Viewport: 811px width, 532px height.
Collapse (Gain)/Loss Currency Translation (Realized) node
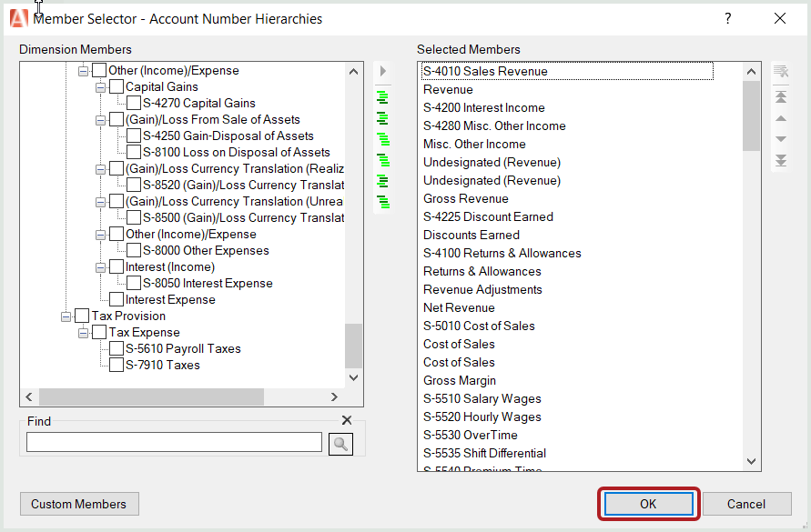[101, 169]
